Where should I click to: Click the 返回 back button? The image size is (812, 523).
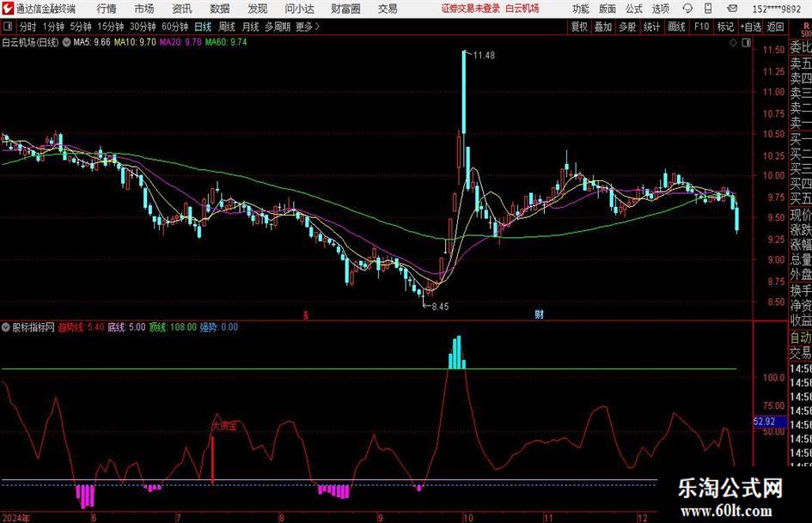[775, 27]
